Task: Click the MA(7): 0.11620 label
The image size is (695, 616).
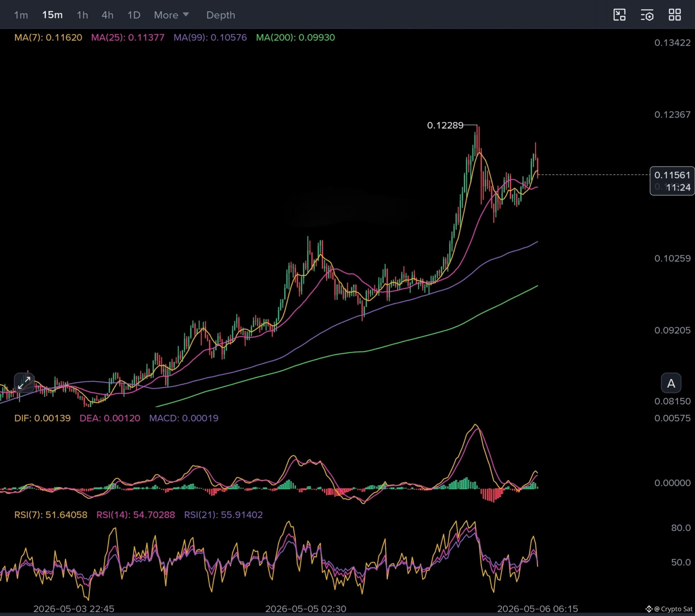Action: tap(48, 37)
